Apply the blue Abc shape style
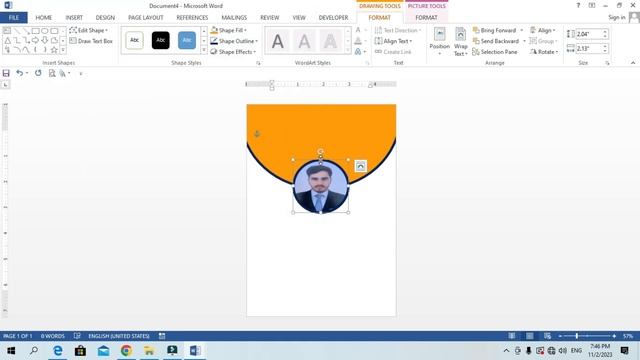The width and height of the screenshot is (640, 360). [187, 40]
